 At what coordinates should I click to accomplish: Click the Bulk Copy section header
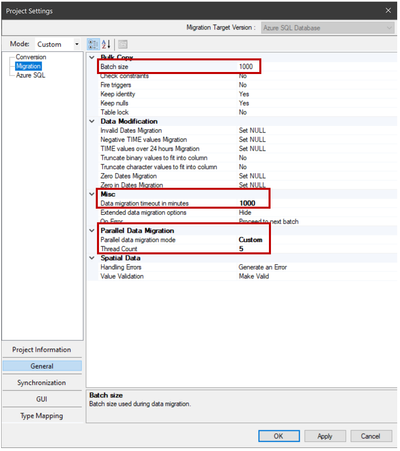(x=117, y=57)
